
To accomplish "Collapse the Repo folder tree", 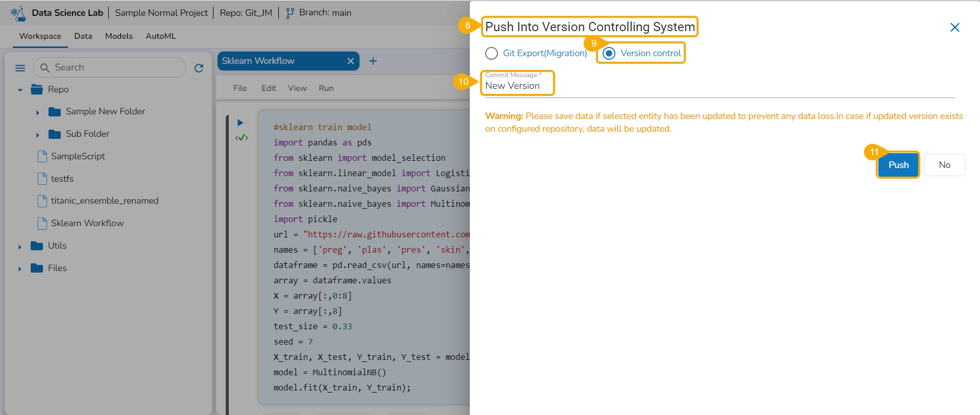I will (20, 90).
